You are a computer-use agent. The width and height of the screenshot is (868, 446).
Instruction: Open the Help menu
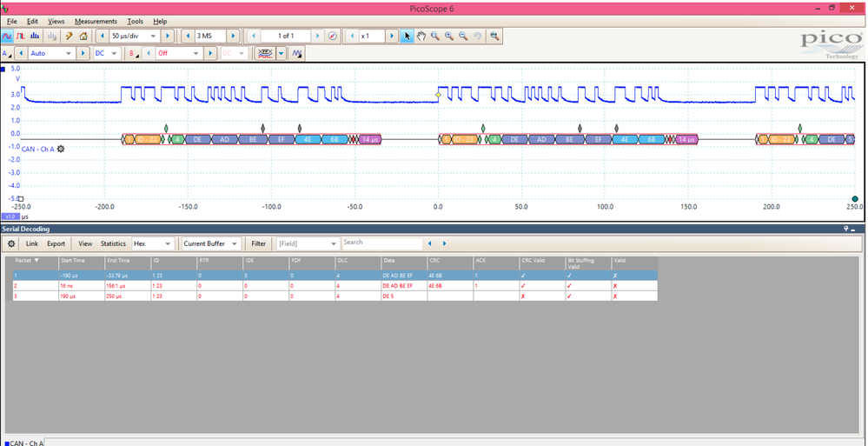point(160,21)
